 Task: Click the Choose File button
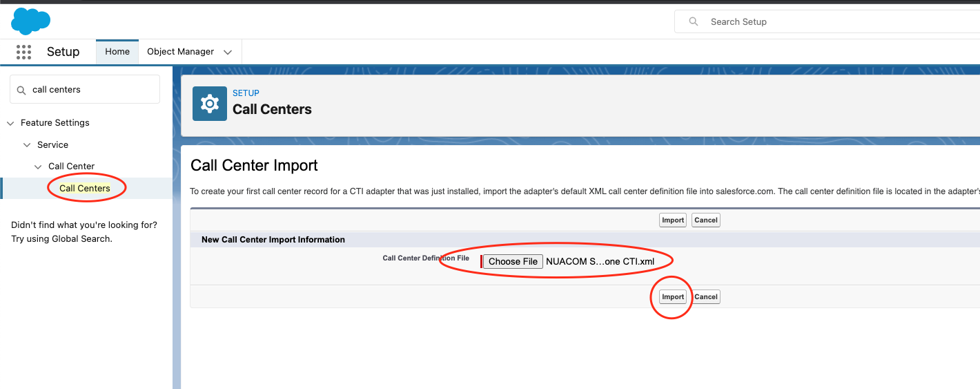513,261
